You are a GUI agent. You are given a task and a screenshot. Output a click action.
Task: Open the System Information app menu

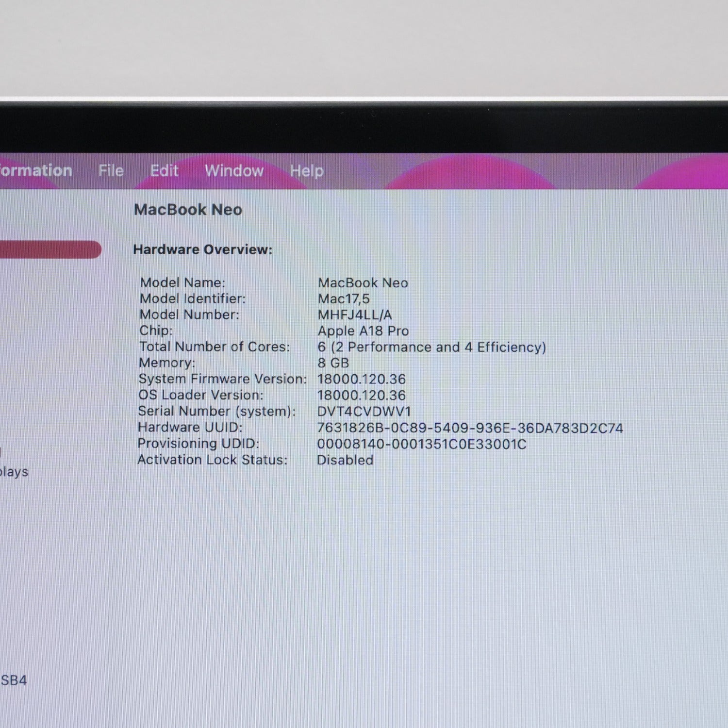[36, 170]
